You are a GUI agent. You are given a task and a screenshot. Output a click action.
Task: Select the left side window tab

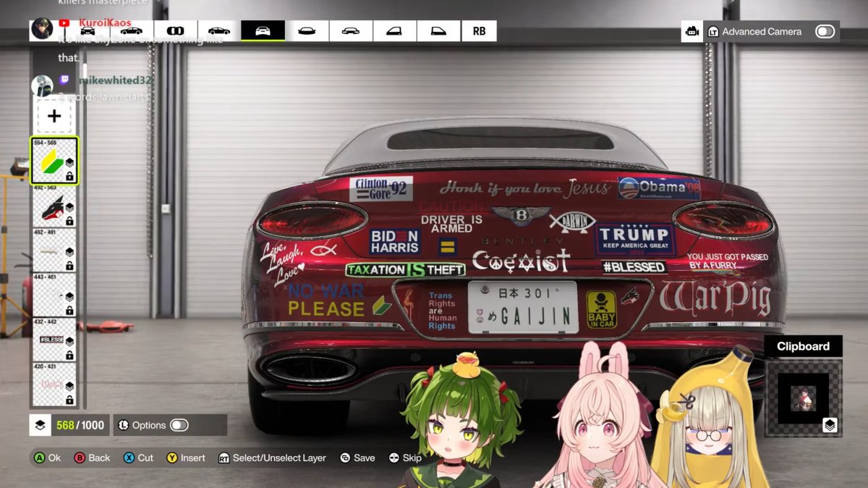coord(395,31)
